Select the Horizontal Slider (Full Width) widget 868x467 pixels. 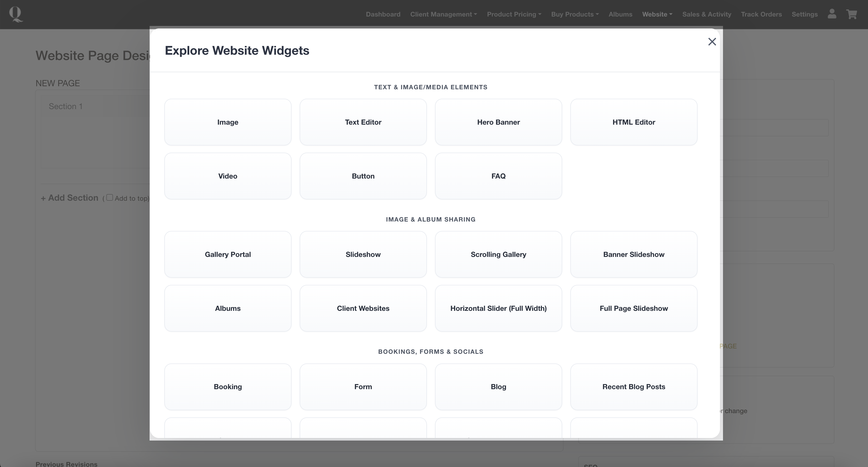click(498, 308)
